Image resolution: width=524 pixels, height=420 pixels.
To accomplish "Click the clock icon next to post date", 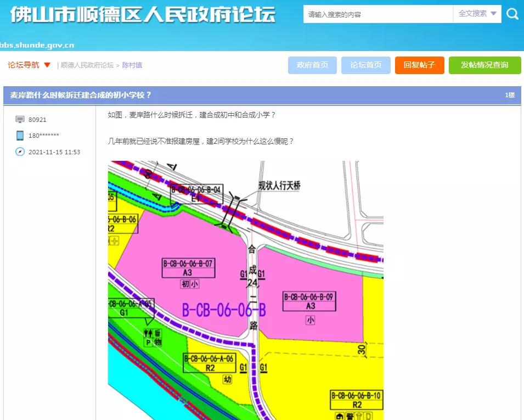I will coord(19,152).
